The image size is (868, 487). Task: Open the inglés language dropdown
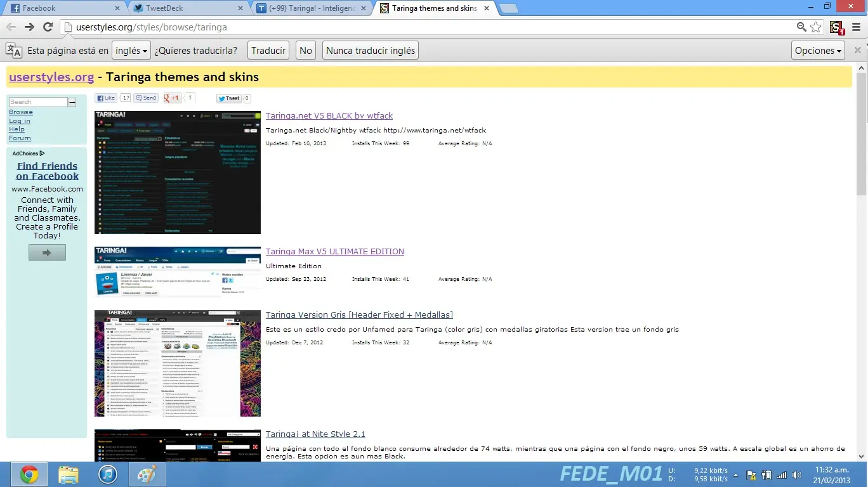[131, 51]
